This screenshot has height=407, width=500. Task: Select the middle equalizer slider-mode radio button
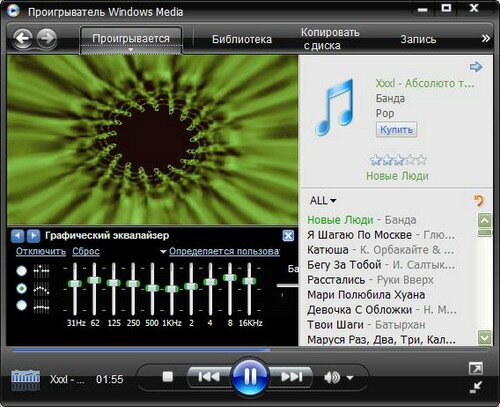pos(22,288)
